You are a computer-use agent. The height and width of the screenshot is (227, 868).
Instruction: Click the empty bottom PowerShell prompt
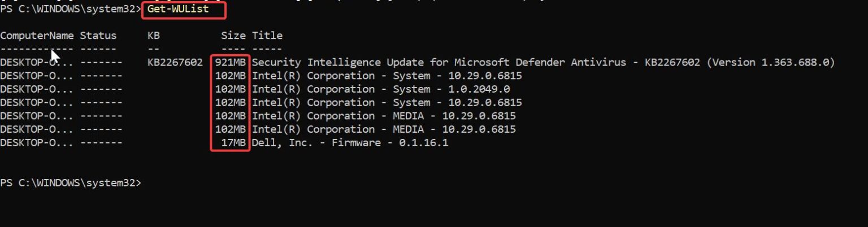click(71, 183)
